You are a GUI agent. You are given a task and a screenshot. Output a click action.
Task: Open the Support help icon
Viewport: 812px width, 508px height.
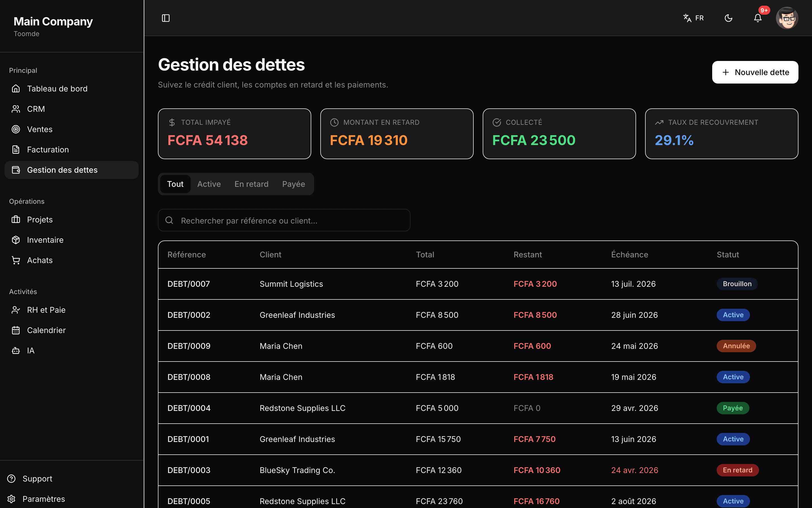11,479
